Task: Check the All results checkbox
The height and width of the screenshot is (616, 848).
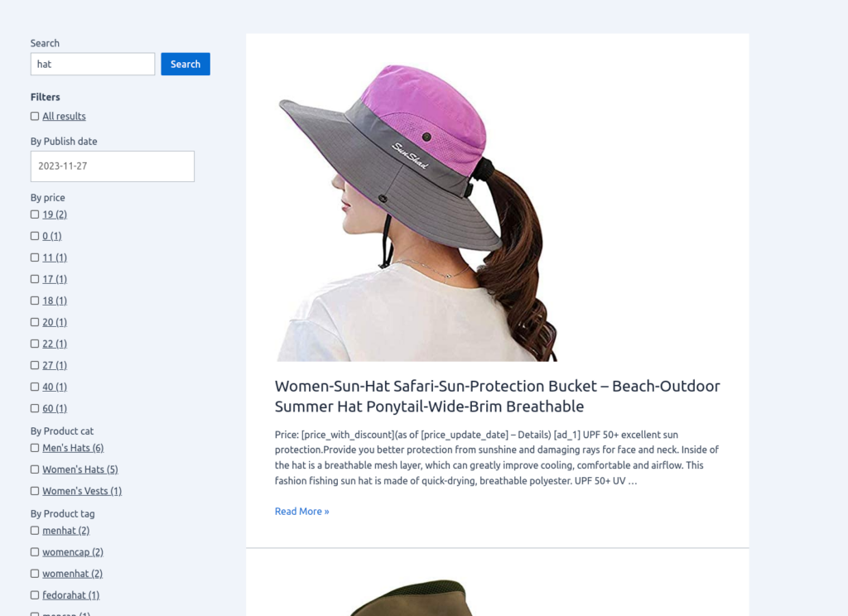Action: (35, 116)
